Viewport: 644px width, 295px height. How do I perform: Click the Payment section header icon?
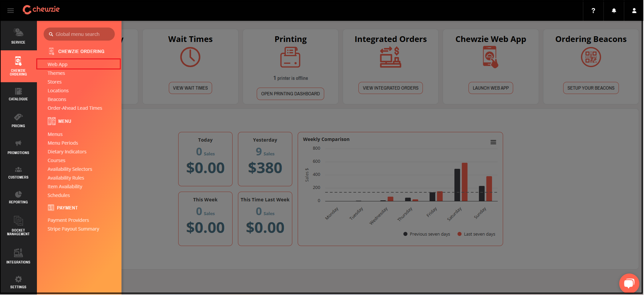coord(51,208)
